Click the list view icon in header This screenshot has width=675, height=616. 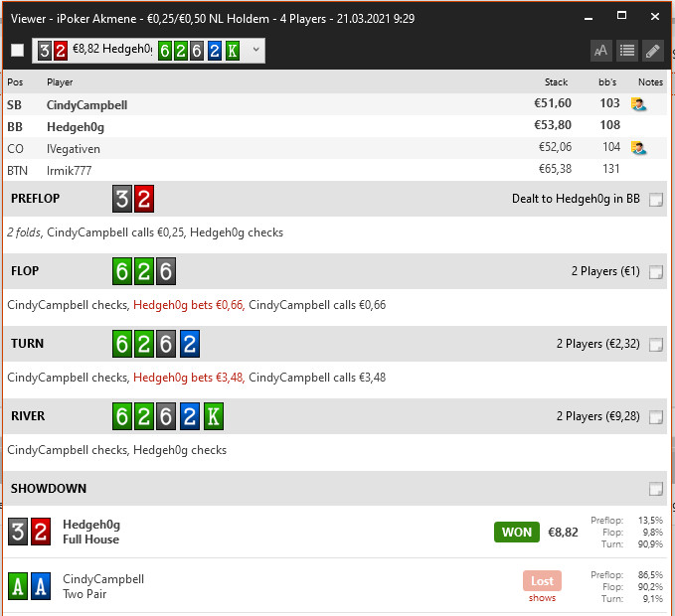click(x=626, y=51)
